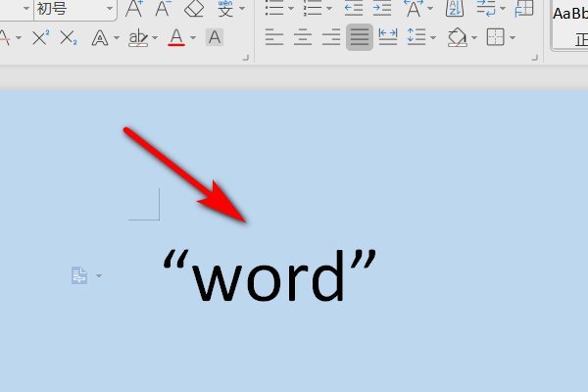
Task: Open the font size 初号 dropdown arrow
Action: pyautogui.click(x=110, y=8)
